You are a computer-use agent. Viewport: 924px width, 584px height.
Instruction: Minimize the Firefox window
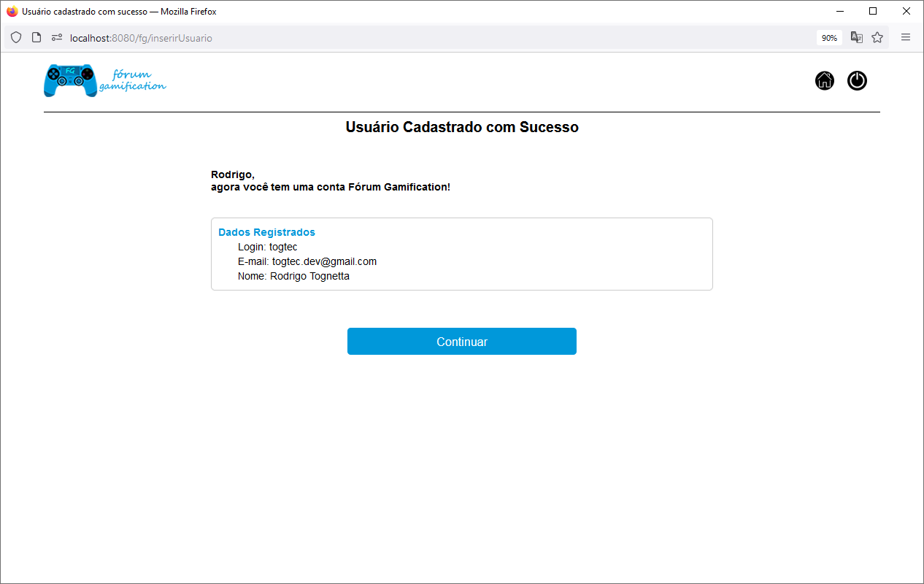(x=839, y=12)
